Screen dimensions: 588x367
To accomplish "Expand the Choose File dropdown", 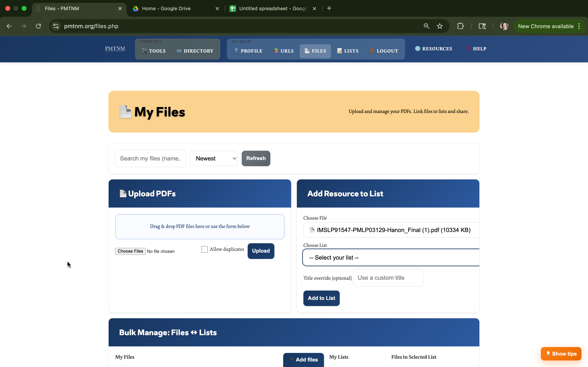I will pos(391,230).
